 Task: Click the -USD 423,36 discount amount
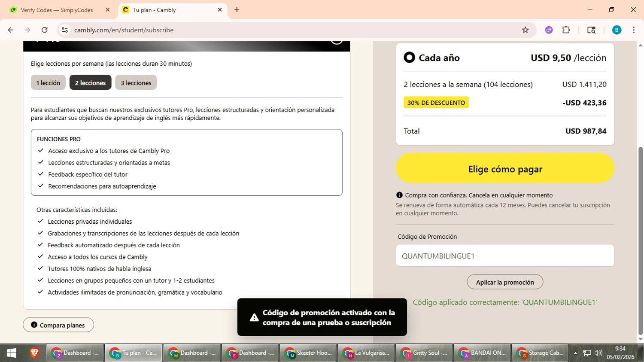pos(584,103)
